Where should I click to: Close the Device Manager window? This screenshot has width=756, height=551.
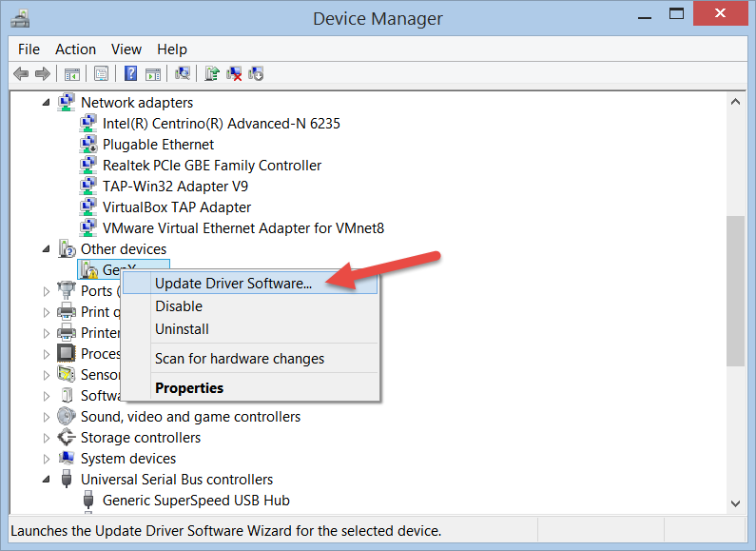pos(720,13)
